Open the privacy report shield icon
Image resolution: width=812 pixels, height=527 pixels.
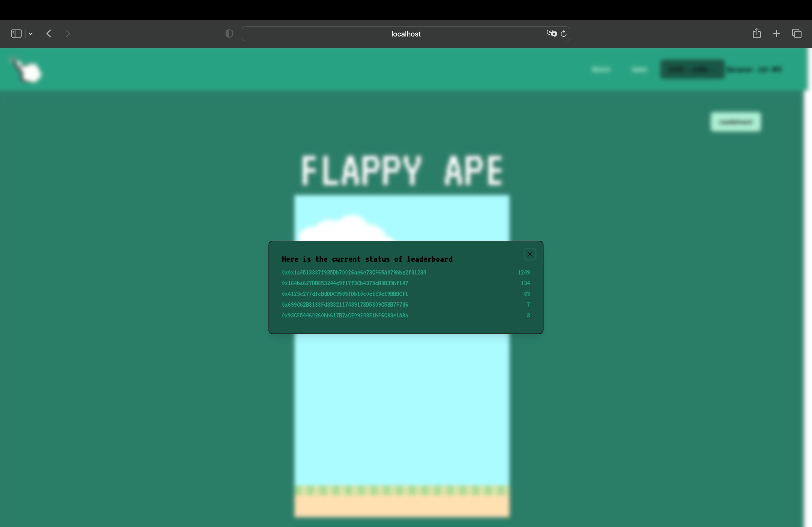tap(229, 33)
